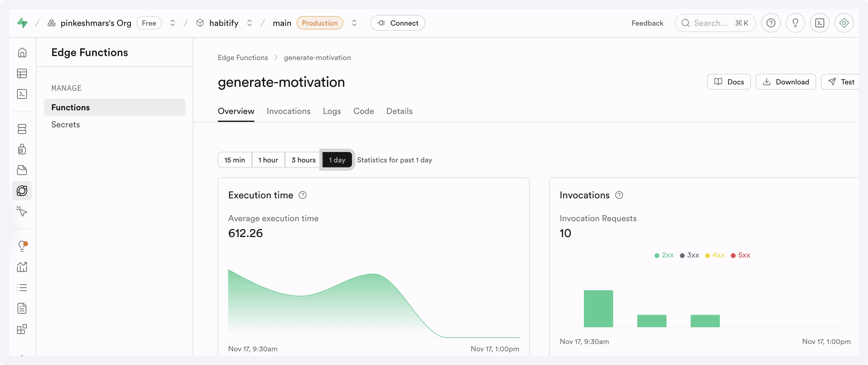This screenshot has width=868, height=365.
Task: Expand the main branch switcher
Action: [x=354, y=23]
